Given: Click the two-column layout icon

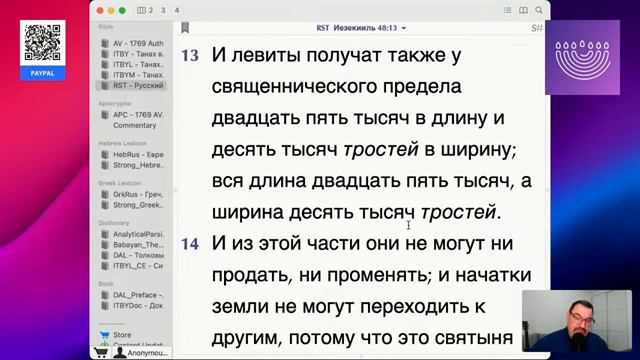Looking at the screenshot, I should (x=144, y=10).
